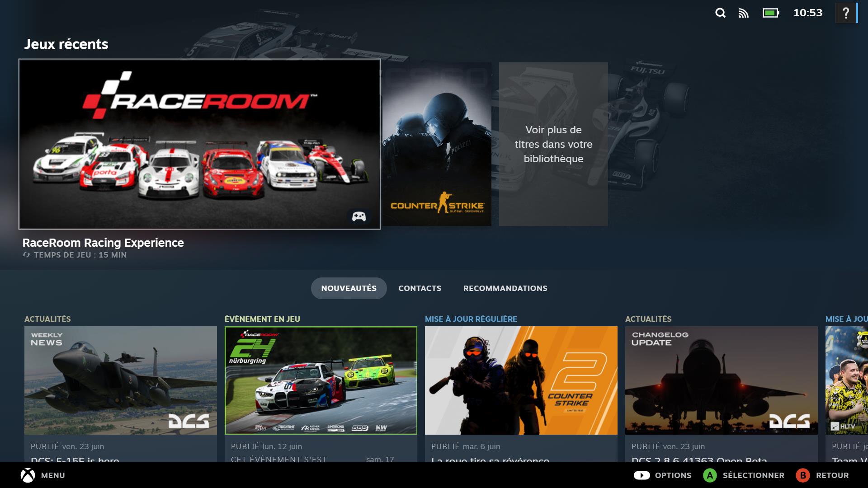Click Actualités label above Changelog Update card
This screenshot has height=488, width=868.
(648, 319)
